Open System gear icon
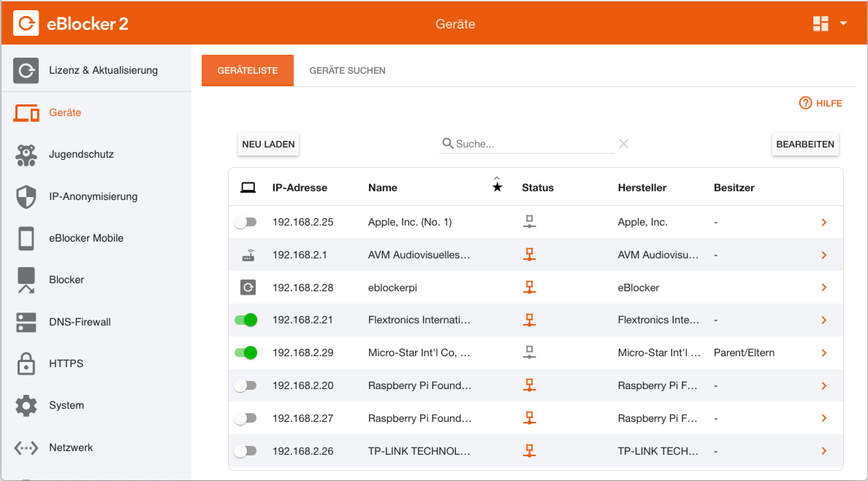The height and width of the screenshot is (481, 868). tap(26, 405)
